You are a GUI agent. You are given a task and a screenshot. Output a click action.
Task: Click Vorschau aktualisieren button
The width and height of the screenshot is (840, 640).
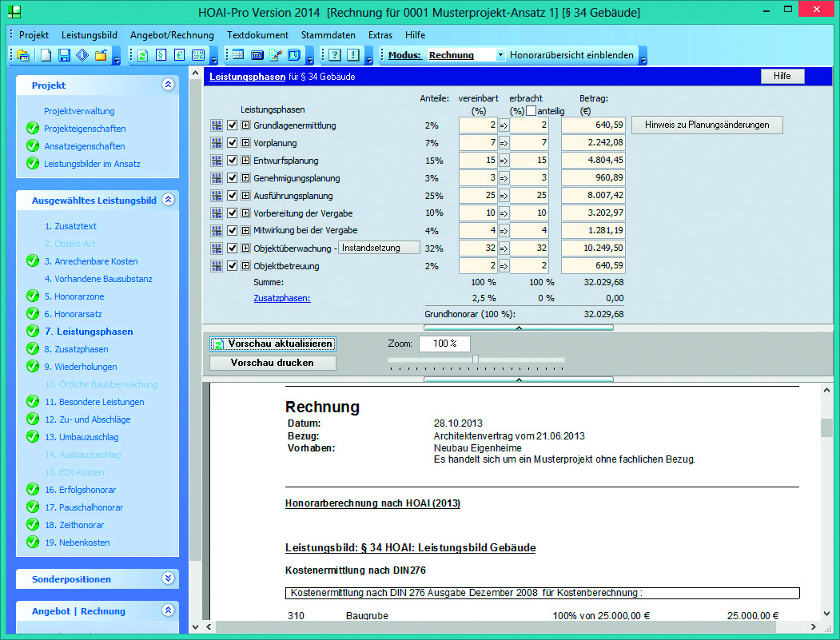click(273, 344)
